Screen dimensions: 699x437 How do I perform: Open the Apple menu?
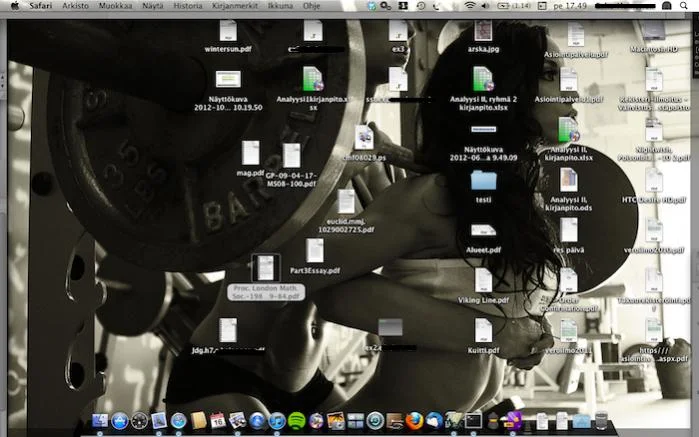pyautogui.click(x=14, y=6)
